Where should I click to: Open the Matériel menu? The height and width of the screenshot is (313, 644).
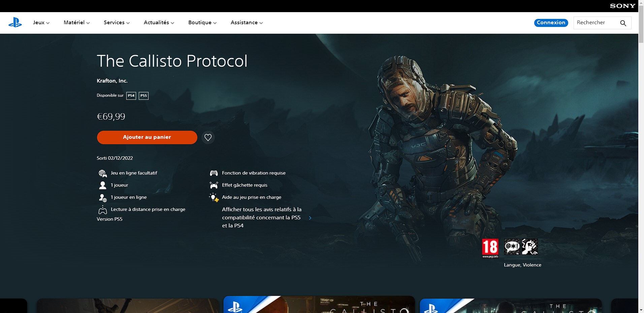tap(76, 23)
